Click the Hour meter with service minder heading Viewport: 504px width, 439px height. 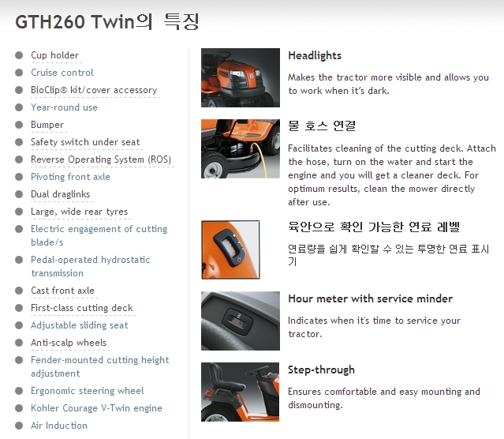[x=371, y=299]
